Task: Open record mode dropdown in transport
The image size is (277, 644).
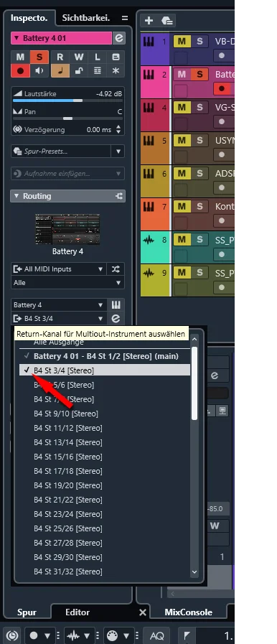Action: [47, 635]
